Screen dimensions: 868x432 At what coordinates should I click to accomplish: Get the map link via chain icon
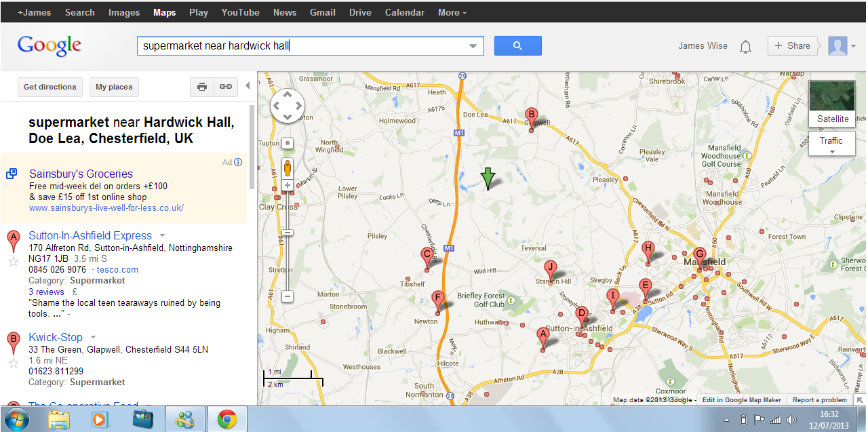point(226,87)
